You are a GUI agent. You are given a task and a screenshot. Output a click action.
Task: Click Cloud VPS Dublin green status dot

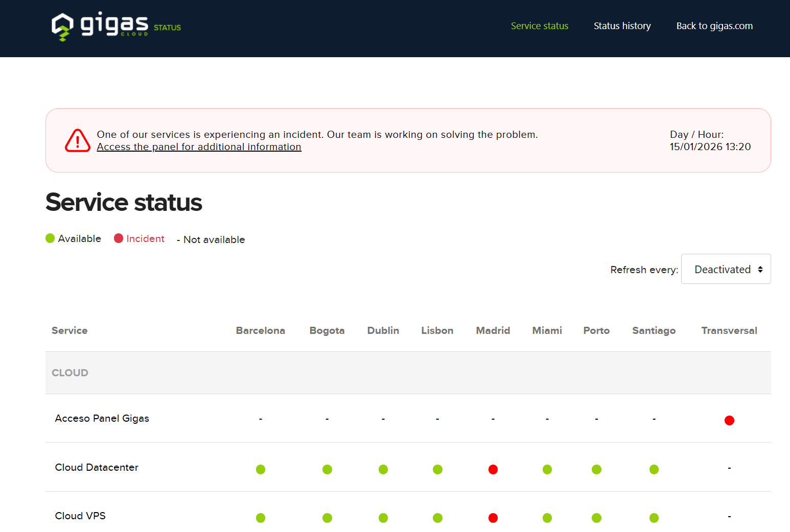pos(383,518)
